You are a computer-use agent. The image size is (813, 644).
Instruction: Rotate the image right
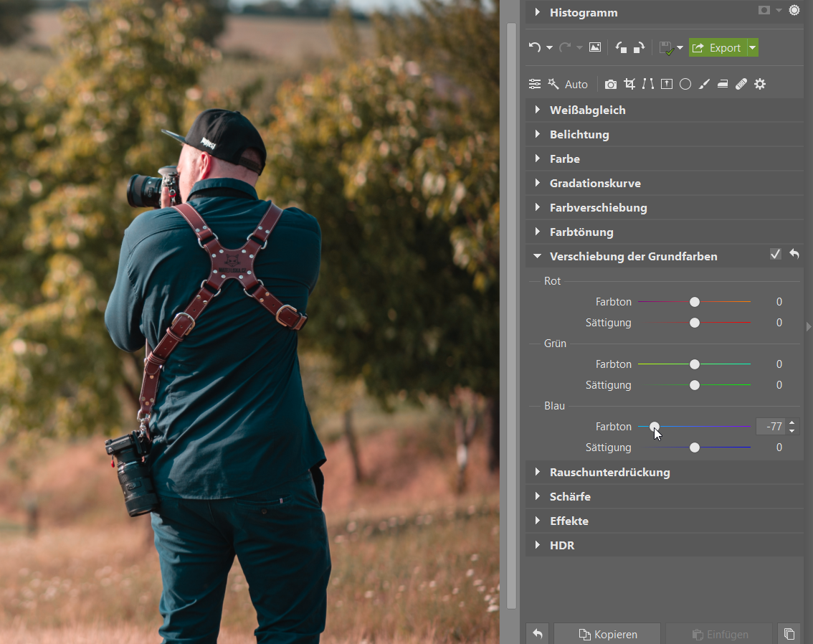coord(639,48)
